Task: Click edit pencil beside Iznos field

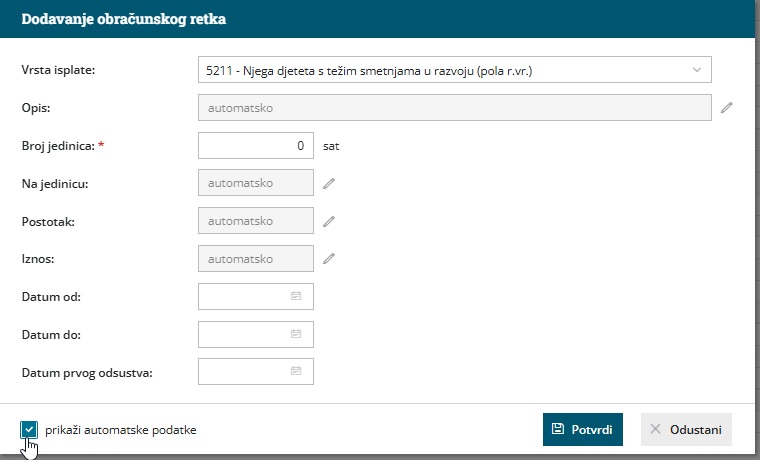Action: (328, 259)
